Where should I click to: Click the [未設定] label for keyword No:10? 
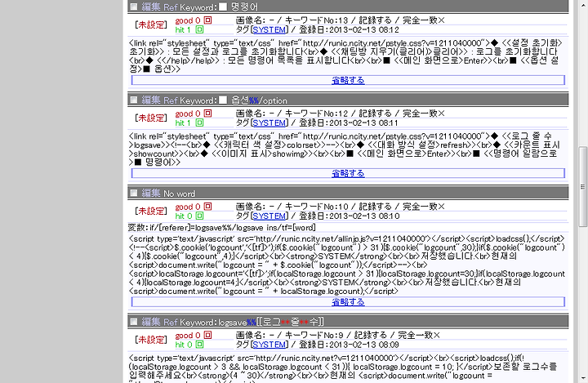tap(151, 212)
